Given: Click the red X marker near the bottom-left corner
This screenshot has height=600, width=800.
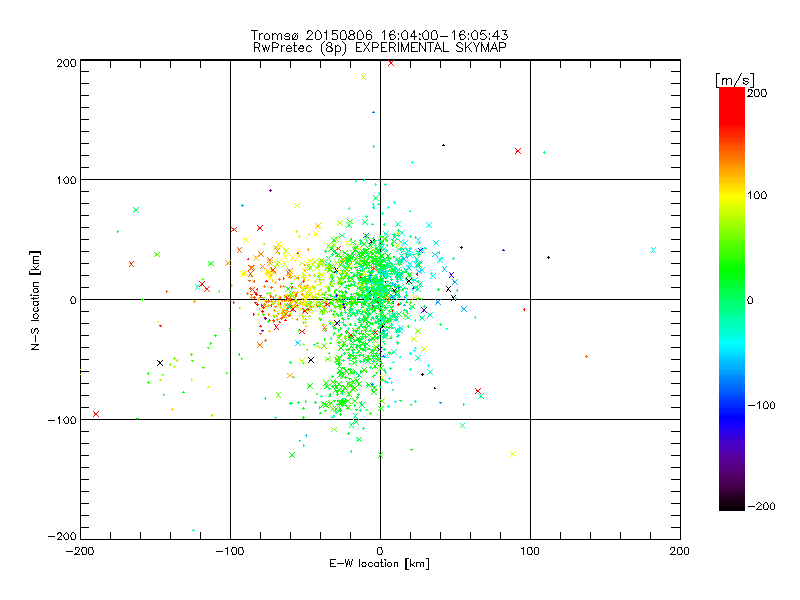Looking at the screenshot, I should (x=96, y=414).
